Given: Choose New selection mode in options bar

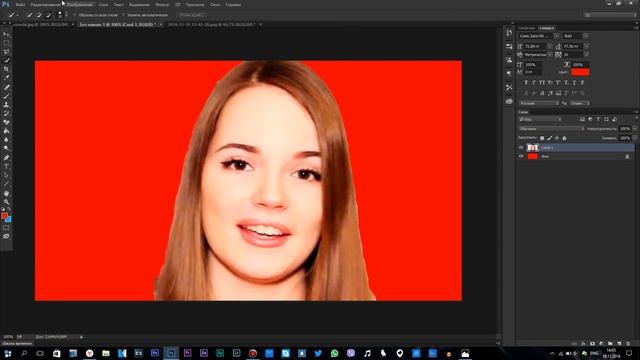Looking at the screenshot, I should (x=29, y=15).
